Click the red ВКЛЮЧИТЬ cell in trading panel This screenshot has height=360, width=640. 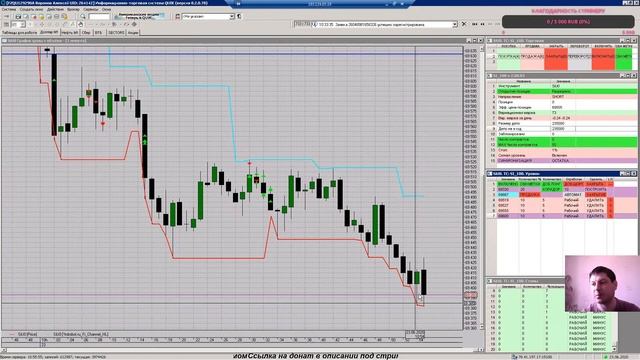point(603,56)
